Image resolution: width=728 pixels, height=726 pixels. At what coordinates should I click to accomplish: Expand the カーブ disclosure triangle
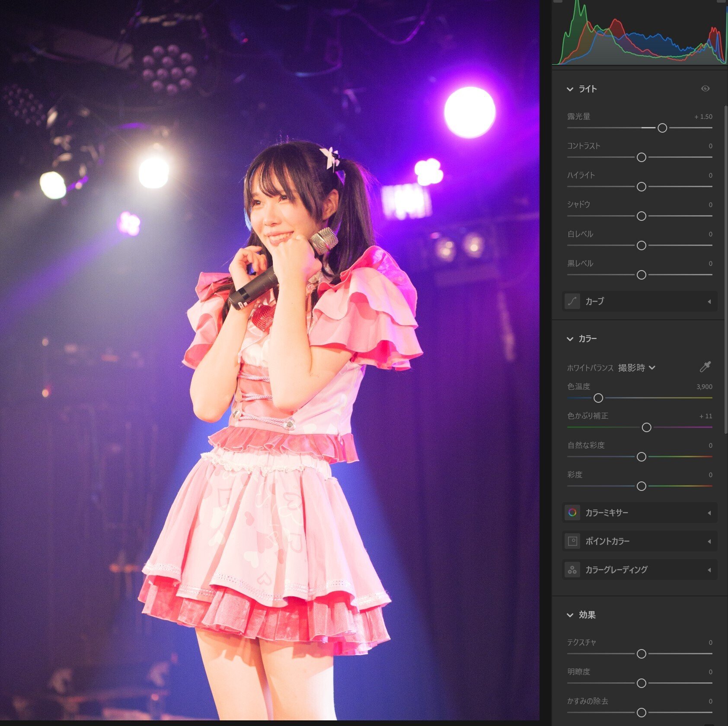(709, 302)
